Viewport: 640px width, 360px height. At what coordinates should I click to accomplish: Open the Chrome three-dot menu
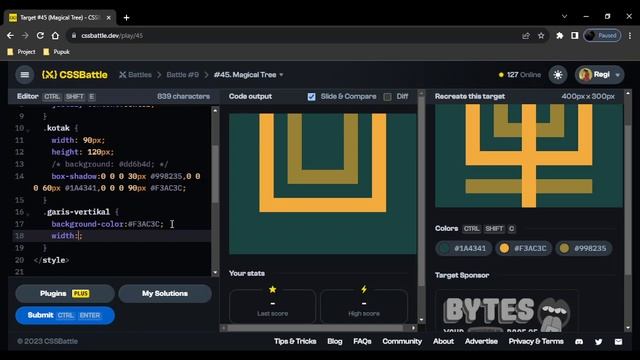click(630, 36)
